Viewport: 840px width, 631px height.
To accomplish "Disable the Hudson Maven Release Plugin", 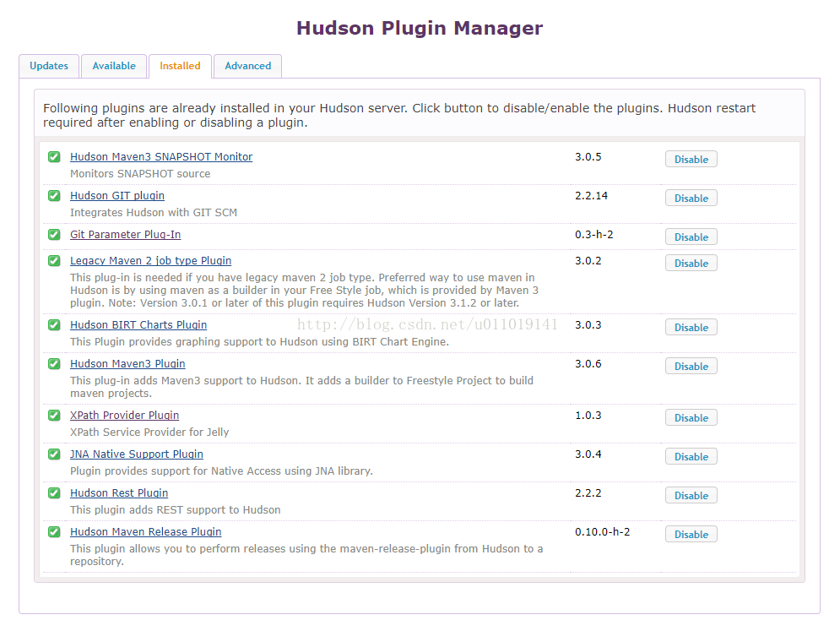I will pos(691,535).
